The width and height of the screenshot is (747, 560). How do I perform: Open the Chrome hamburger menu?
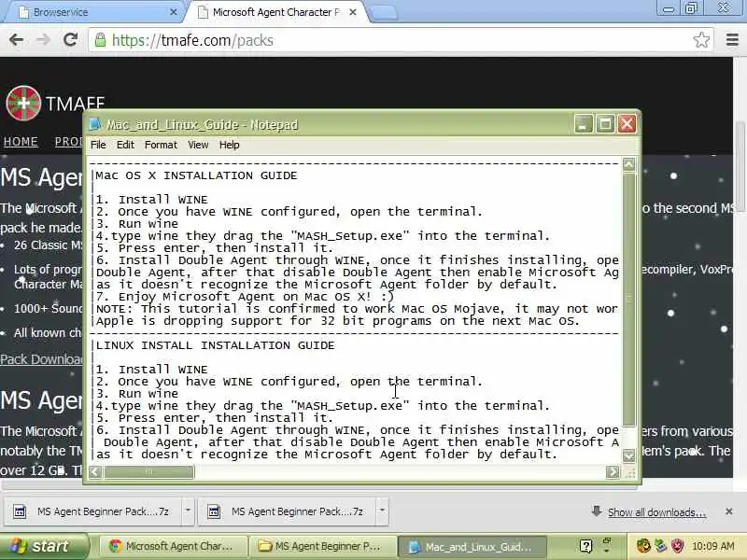[732, 39]
